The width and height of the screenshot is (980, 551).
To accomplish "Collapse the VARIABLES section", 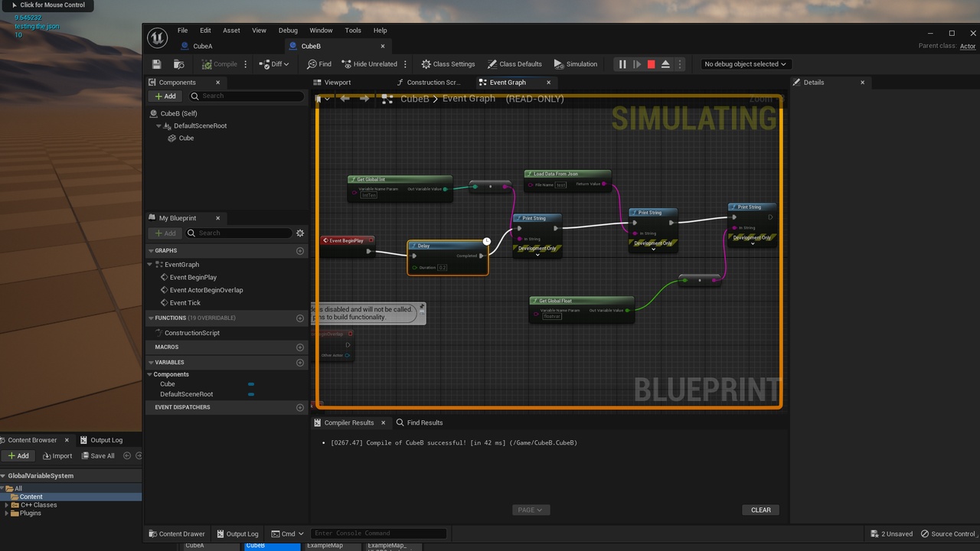I will click(x=151, y=362).
